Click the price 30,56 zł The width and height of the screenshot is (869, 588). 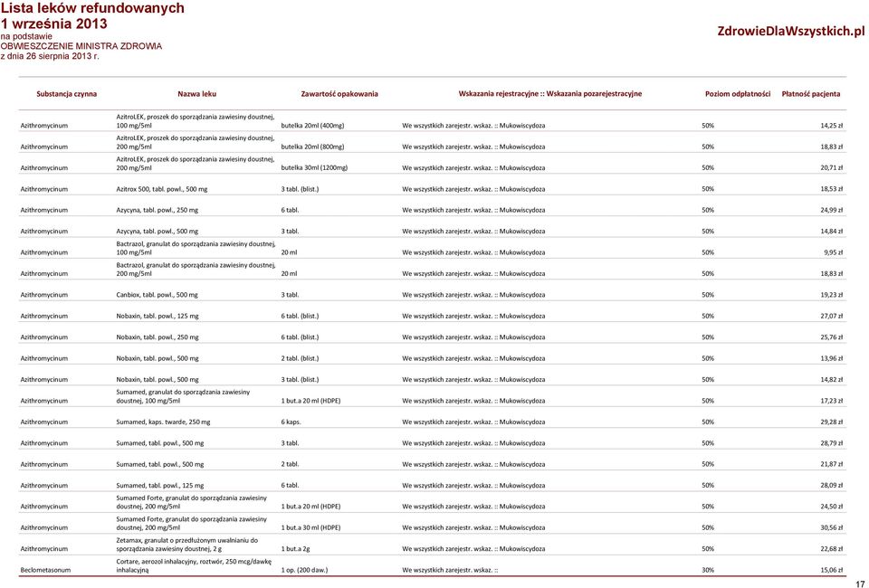click(x=831, y=527)
